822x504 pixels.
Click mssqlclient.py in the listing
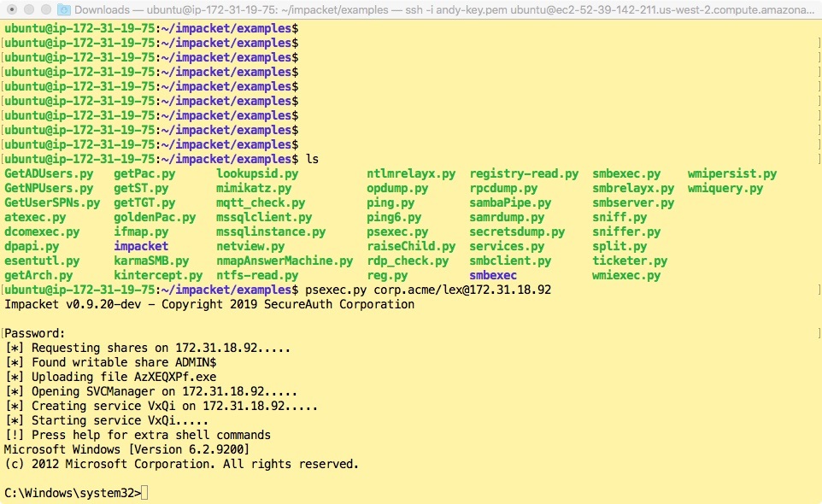click(x=264, y=218)
